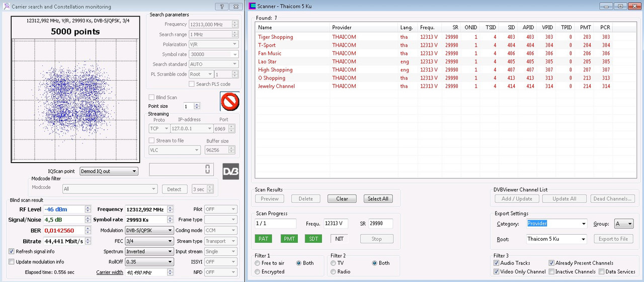Select Radio option in Filter 2
The width and height of the screenshot is (644, 282).
point(333,271)
